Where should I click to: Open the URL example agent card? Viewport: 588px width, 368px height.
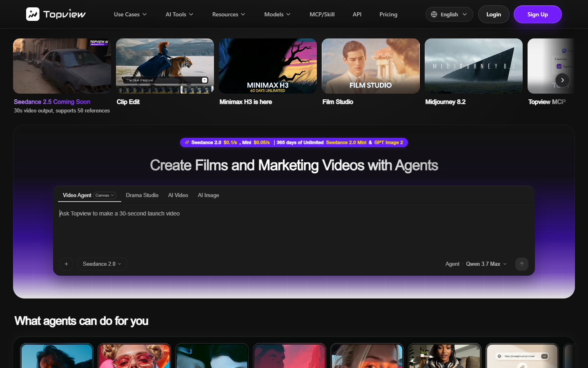(522, 356)
